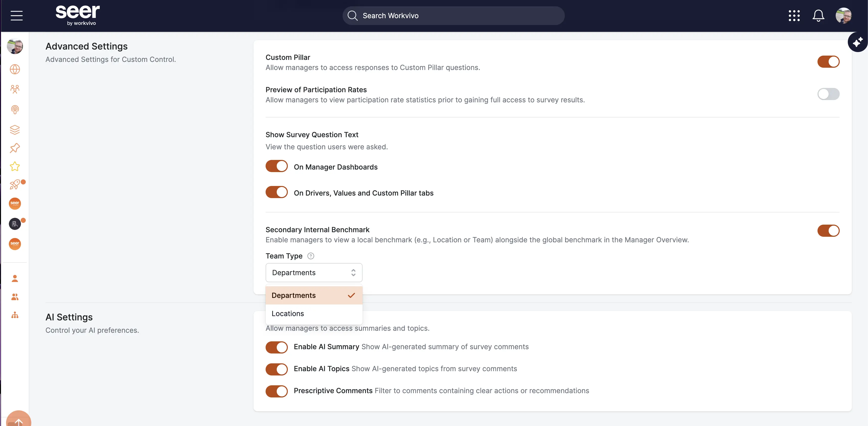The height and width of the screenshot is (426, 868).
Task: Turn off Secondary Internal Benchmark toggle
Action: pos(828,231)
